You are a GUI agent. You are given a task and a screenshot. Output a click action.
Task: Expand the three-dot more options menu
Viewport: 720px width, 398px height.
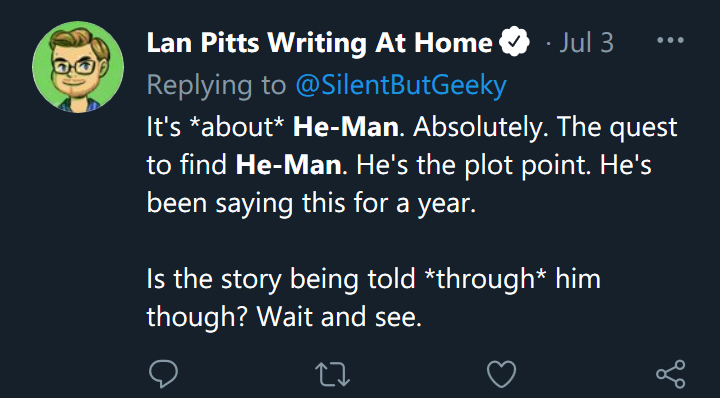click(x=670, y=40)
